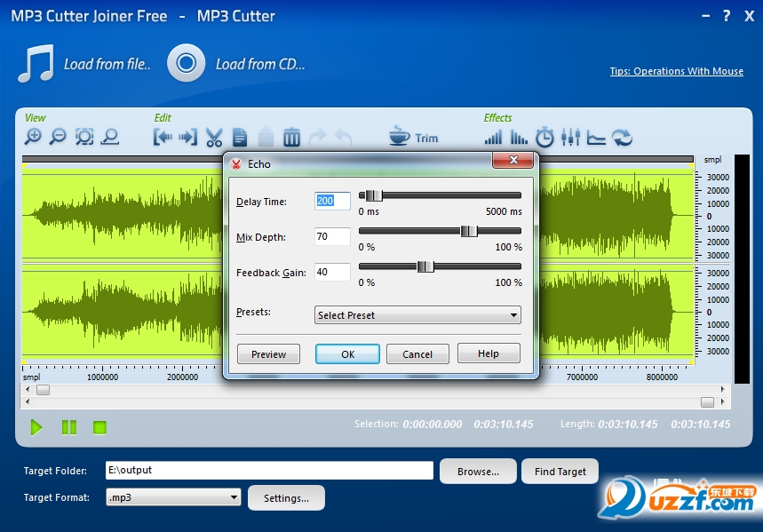The height and width of the screenshot is (532, 763).
Task: Click the Copy document icon
Action: 240,138
